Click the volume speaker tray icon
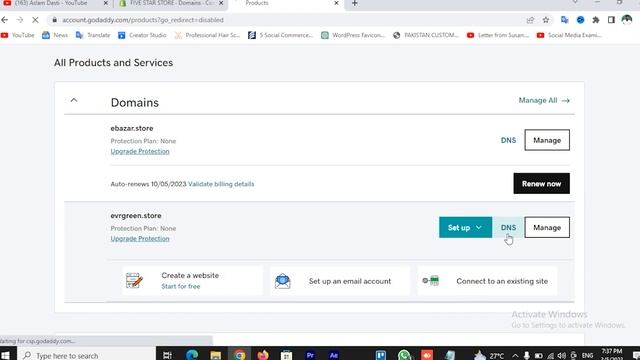The image size is (640, 360). click(x=562, y=356)
